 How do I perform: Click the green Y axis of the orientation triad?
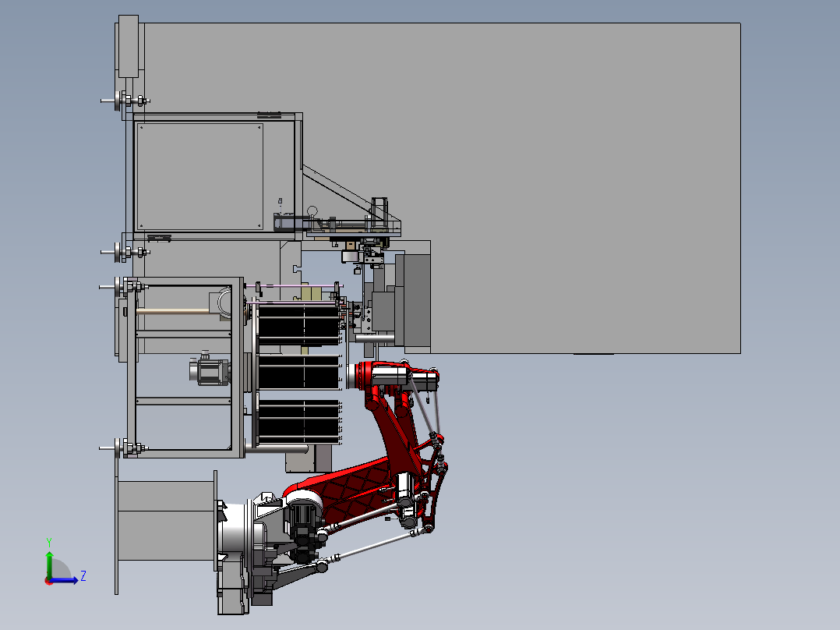(x=49, y=564)
